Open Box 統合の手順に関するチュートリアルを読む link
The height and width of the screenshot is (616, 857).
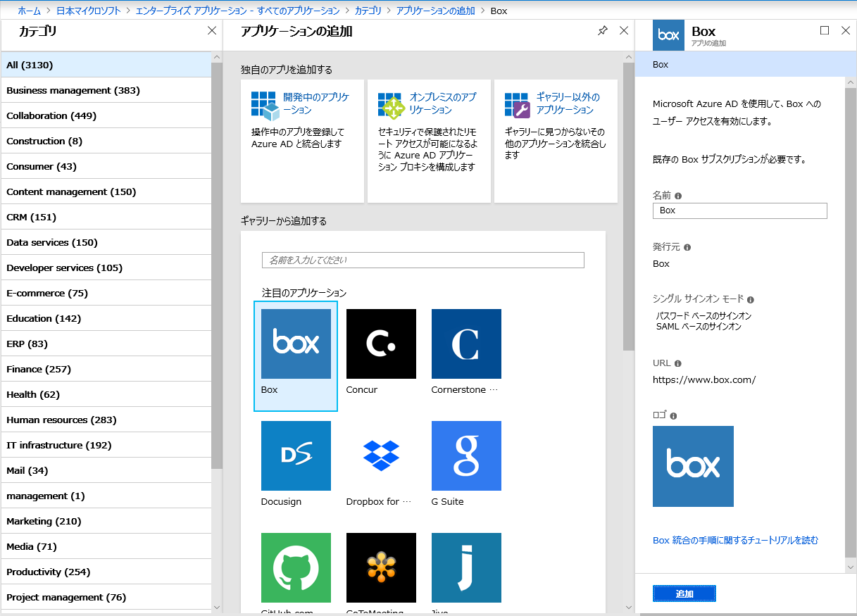[x=736, y=541]
